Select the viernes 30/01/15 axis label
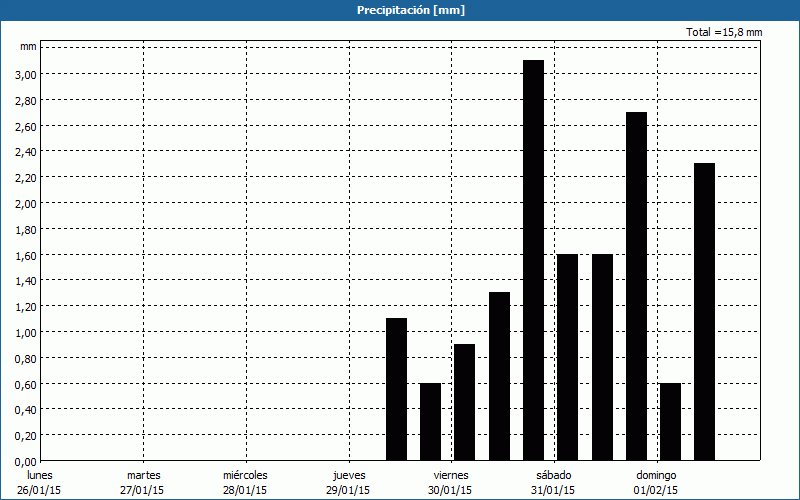Viewport: 800px width, 500px height. [x=451, y=482]
